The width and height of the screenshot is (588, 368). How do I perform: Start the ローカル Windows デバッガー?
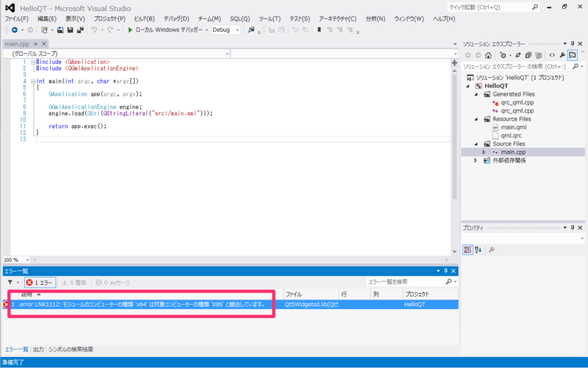pos(165,29)
